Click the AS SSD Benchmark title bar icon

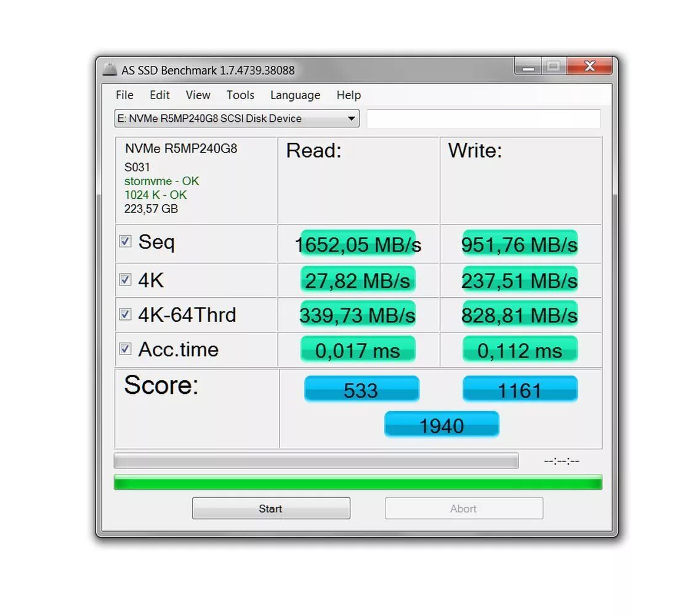coord(110,70)
